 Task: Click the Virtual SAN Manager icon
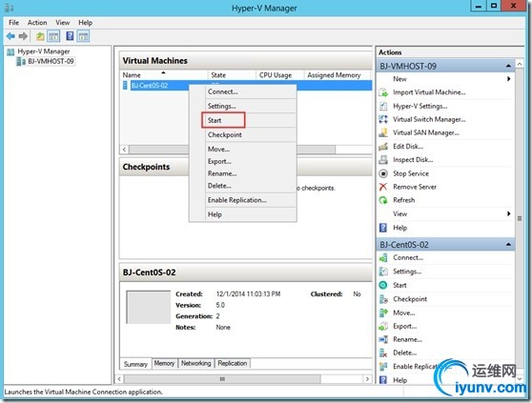tap(383, 132)
